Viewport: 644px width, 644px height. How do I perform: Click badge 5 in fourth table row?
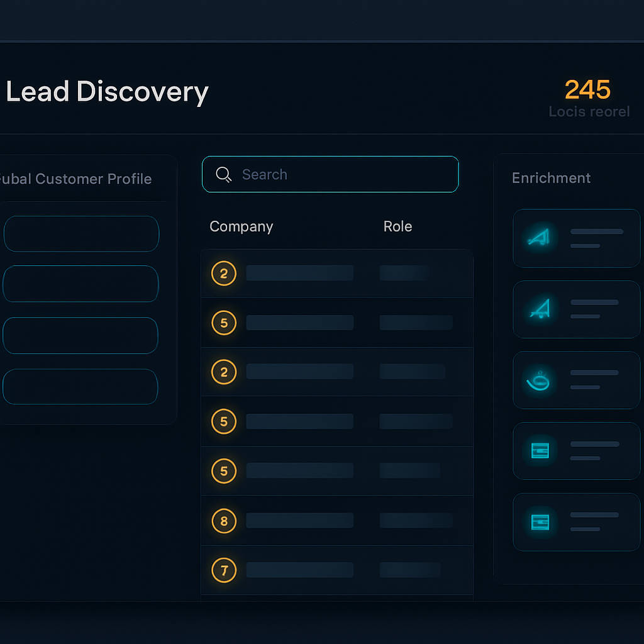224,421
